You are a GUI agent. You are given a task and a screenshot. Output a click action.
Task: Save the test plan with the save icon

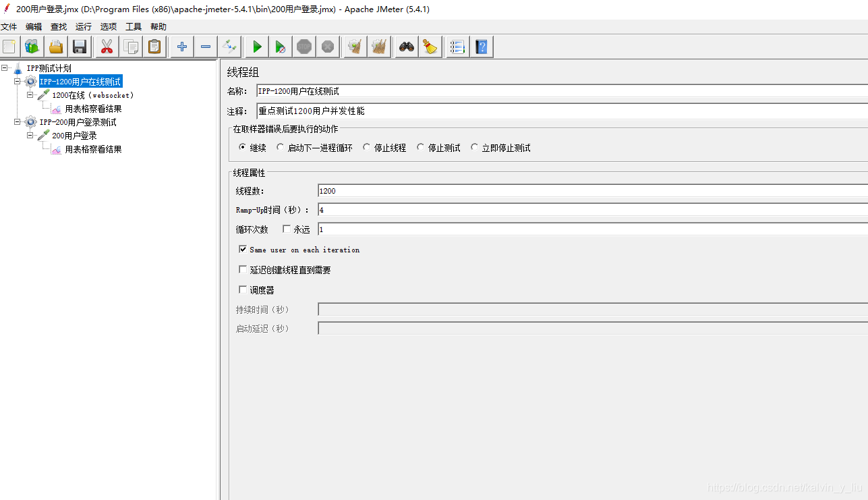click(x=80, y=47)
